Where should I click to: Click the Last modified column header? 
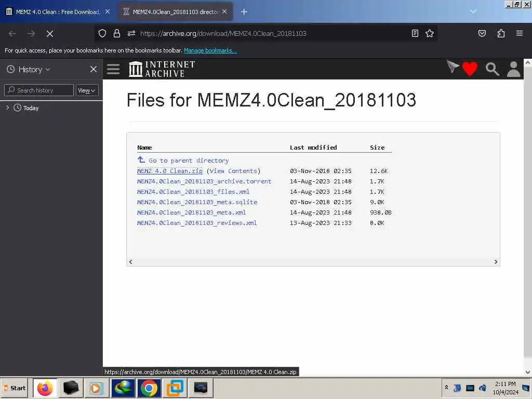(x=313, y=147)
